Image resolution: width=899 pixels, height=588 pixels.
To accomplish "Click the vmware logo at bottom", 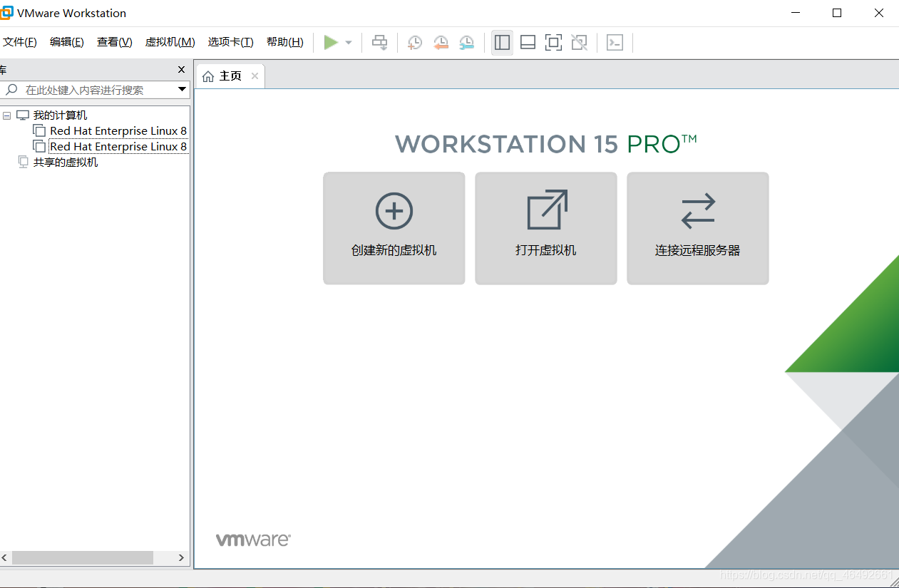I will [x=253, y=540].
